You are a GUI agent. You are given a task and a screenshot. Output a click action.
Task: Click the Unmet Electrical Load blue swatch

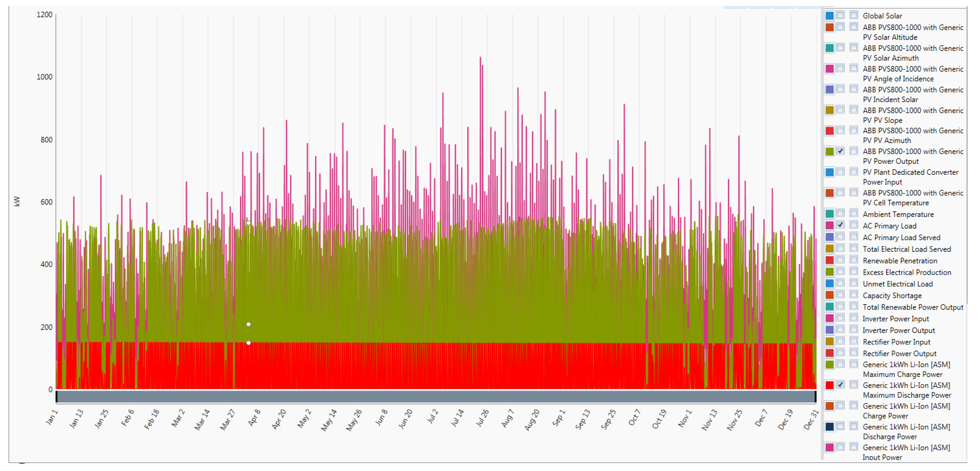point(829,283)
